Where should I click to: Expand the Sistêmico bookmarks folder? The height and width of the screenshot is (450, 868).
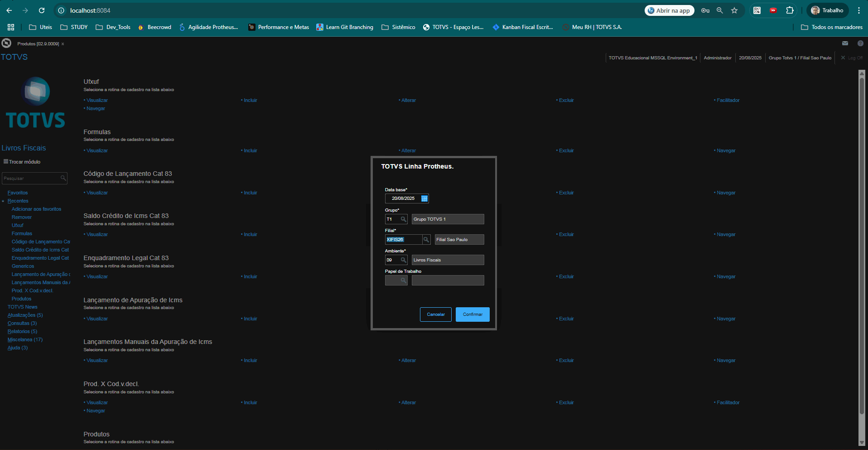coord(398,27)
